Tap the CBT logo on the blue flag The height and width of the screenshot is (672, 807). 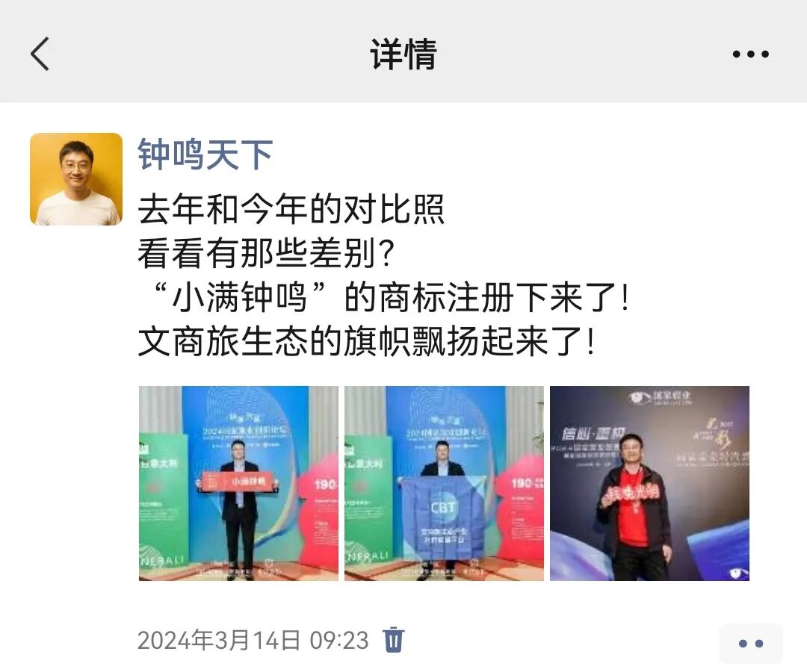click(443, 508)
